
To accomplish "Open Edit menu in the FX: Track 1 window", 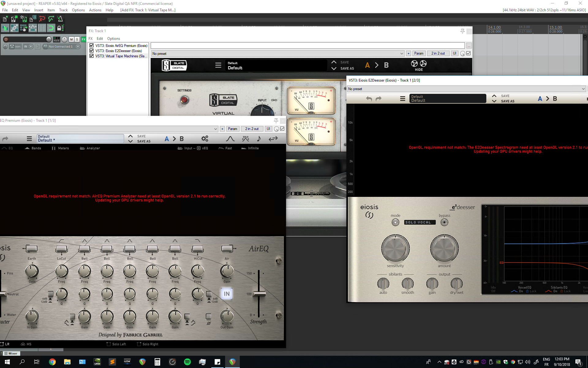I will pos(100,39).
